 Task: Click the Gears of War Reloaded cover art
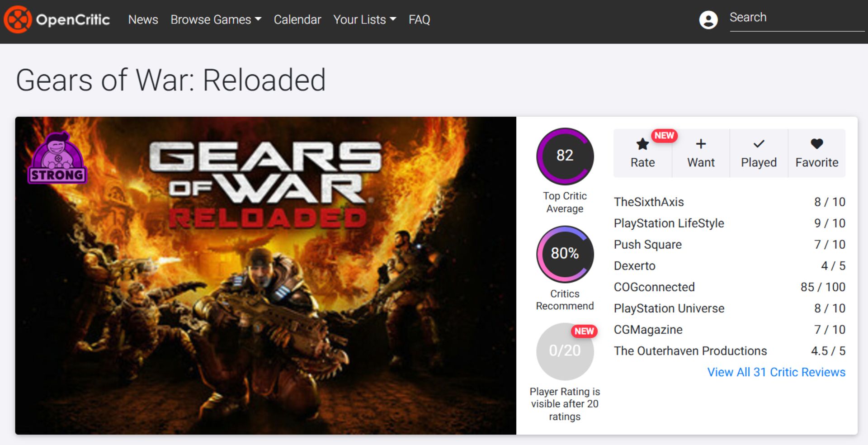click(x=266, y=275)
